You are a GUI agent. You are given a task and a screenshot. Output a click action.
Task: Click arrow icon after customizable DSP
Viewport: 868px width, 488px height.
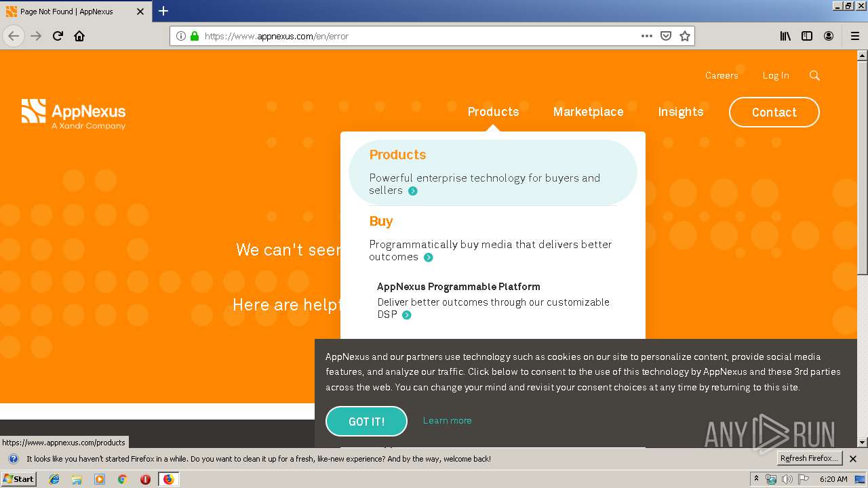(406, 315)
